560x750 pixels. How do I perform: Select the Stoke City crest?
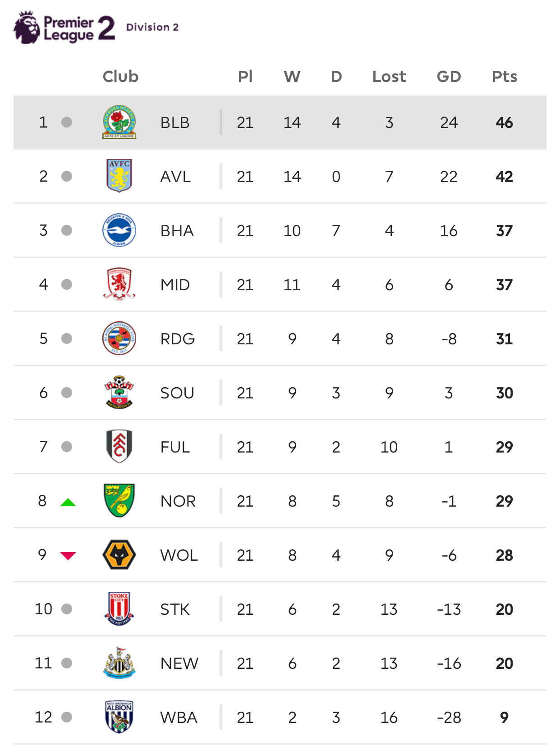(119, 609)
